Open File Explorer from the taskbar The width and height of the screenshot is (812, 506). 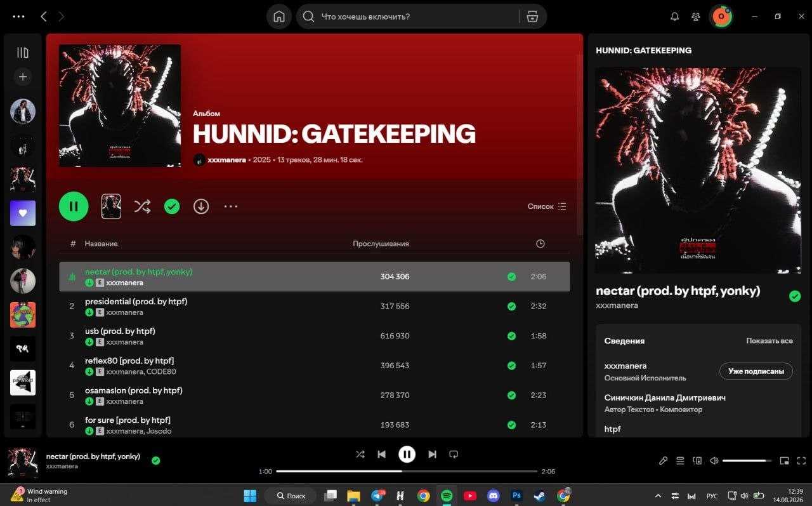coord(353,496)
